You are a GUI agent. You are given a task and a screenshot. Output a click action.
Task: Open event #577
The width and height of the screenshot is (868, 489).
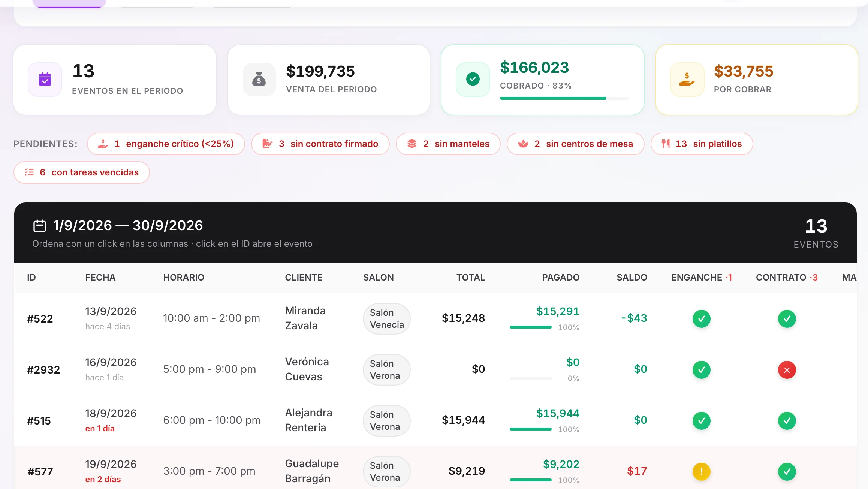(40, 472)
